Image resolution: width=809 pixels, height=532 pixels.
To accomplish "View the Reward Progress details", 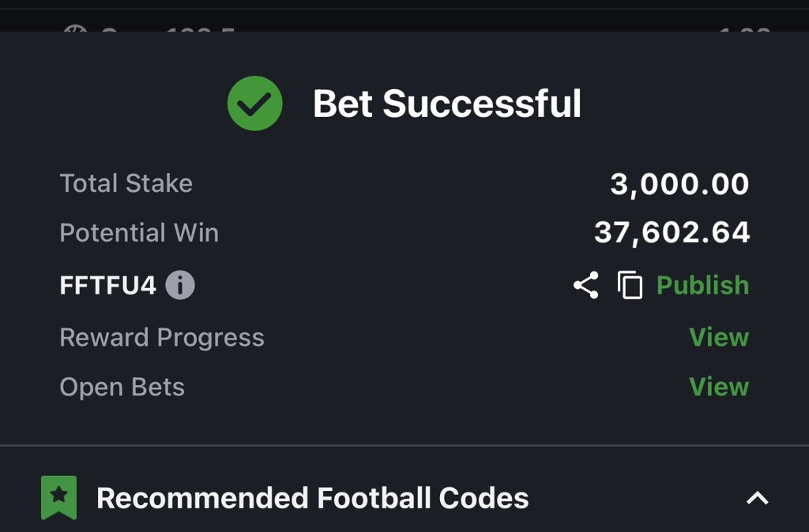I will (718, 337).
